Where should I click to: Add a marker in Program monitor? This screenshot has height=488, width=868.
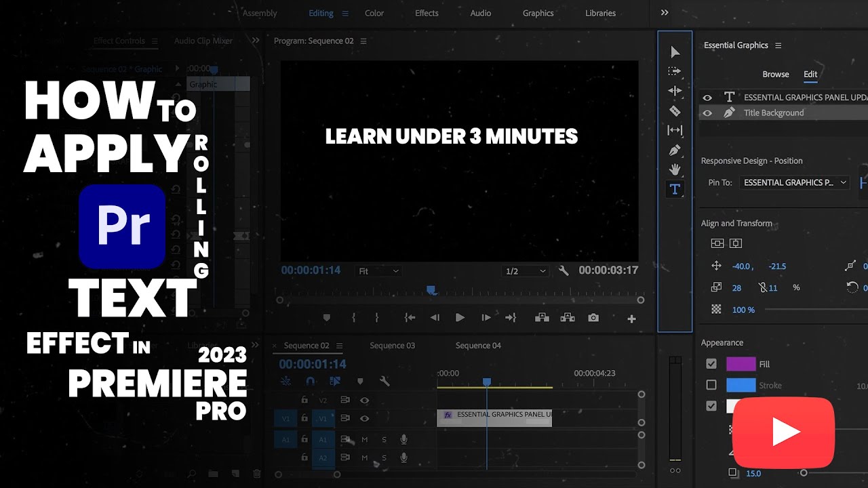pos(327,318)
